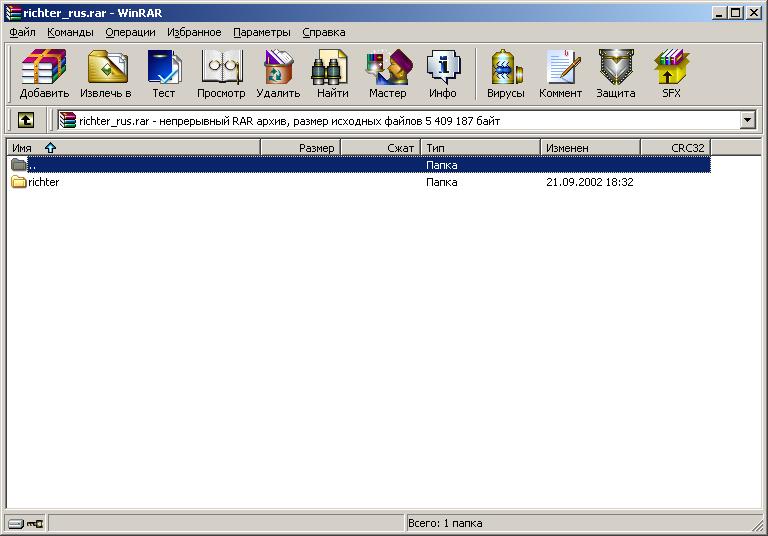This screenshot has height=536, width=768.
Task: Click the date 21.09.2002 18:32
Action: pos(590,182)
